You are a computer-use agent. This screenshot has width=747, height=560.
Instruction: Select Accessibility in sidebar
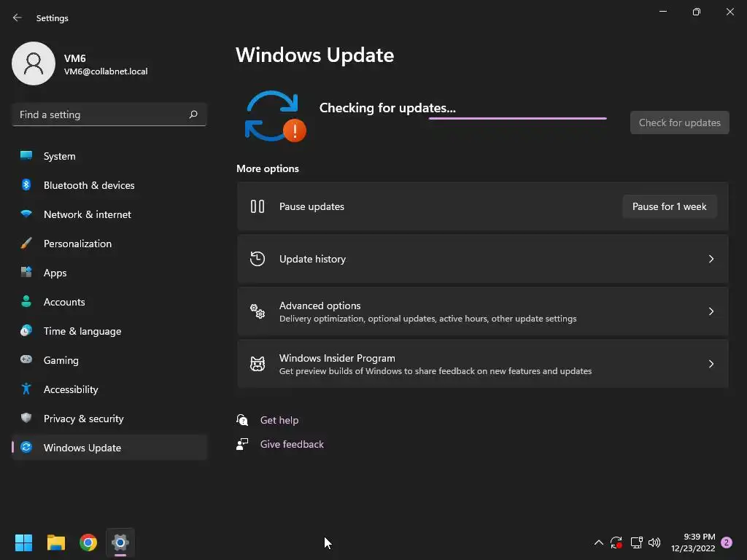point(109,389)
